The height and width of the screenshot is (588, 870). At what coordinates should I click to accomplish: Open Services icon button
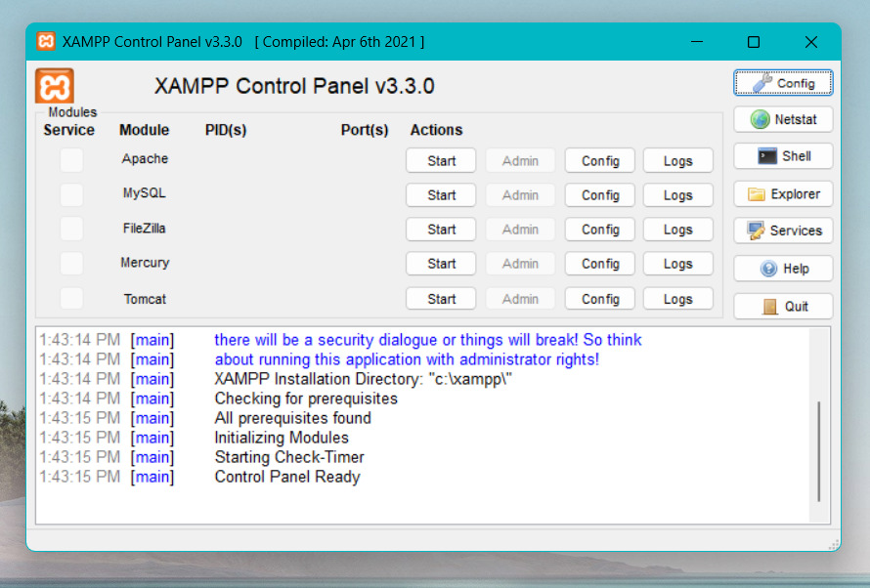783,231
